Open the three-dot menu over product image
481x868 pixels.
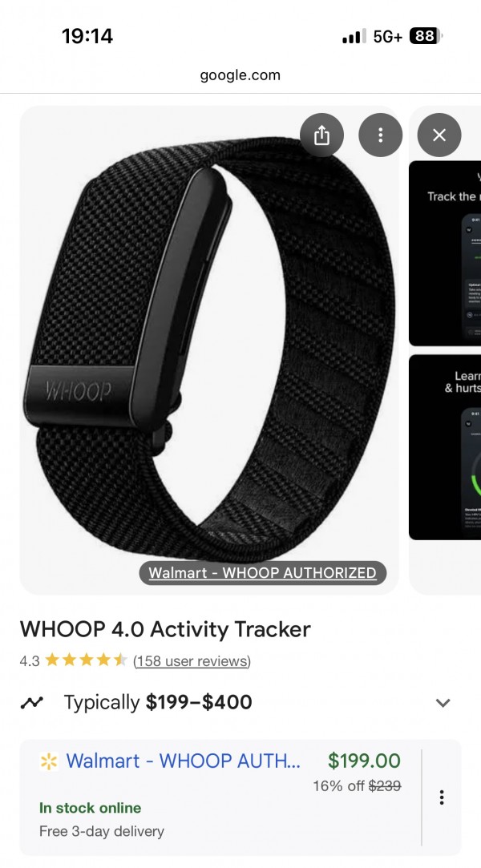point(380,135)
